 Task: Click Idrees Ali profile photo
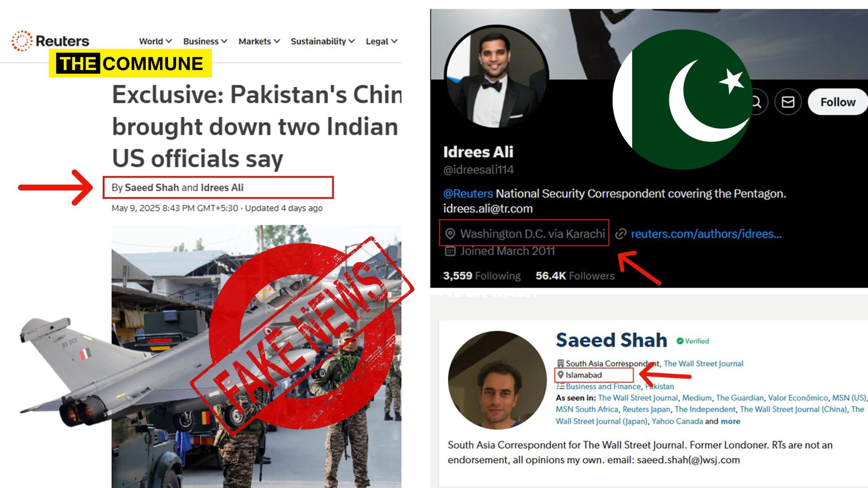(496, 77)
